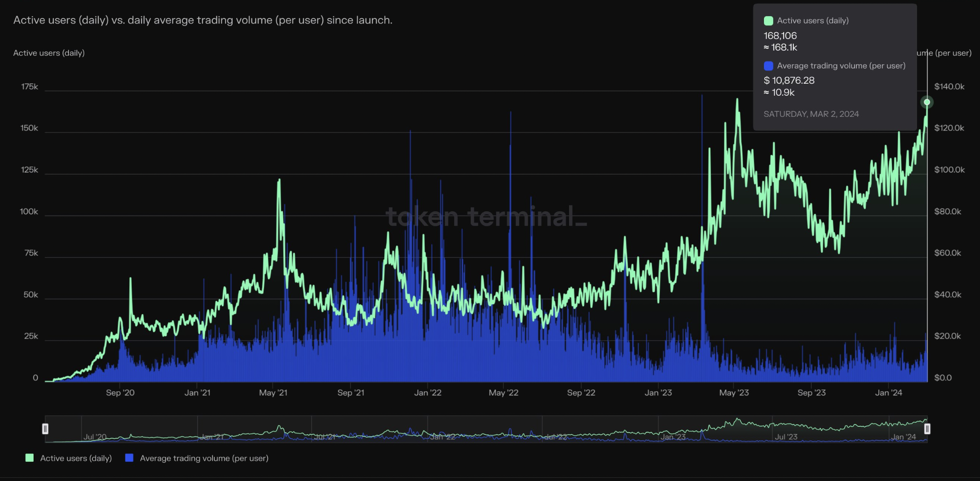Viewport: 980px width, 481px height.
Task: Click the chart title text at top
Action: click(x=203, y=20)
